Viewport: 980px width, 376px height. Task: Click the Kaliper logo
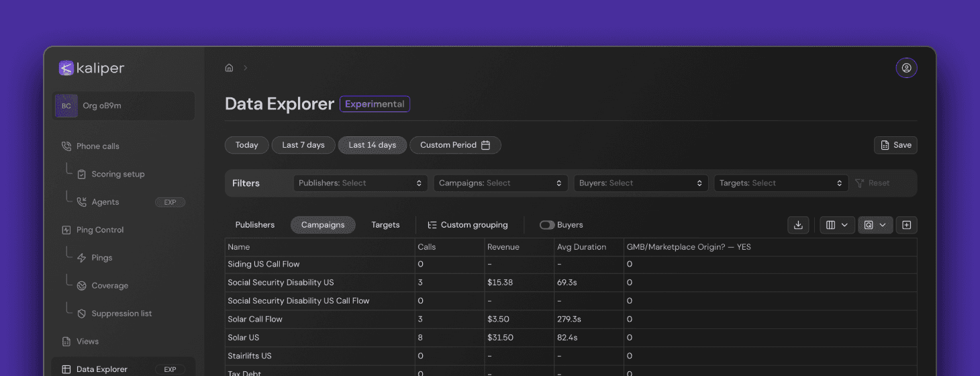91,68
